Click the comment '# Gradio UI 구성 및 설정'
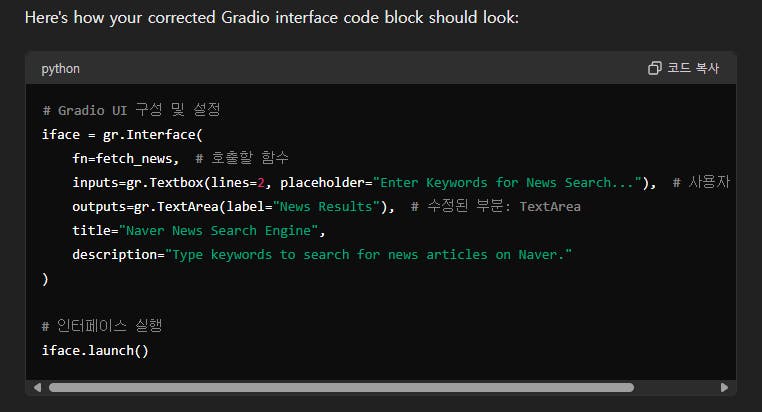Image resolution: width=762 pixels, height=412 pixels. click(x=131, y=110)
